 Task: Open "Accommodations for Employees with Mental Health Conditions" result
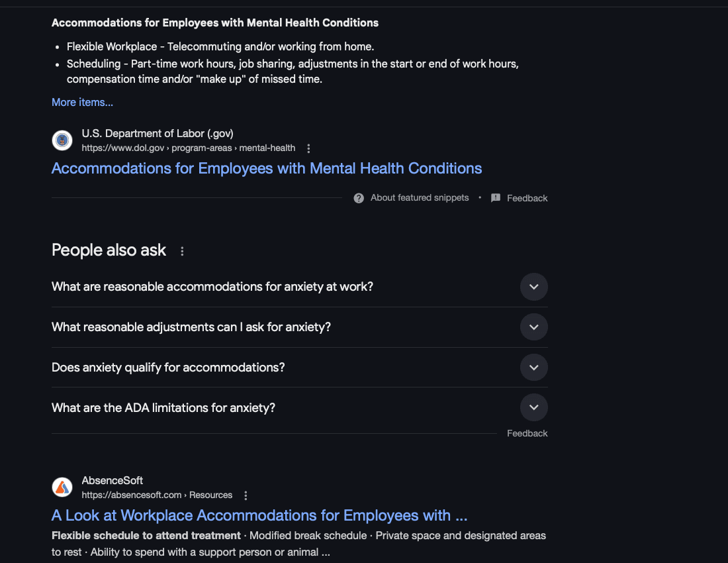click(267, 168)
